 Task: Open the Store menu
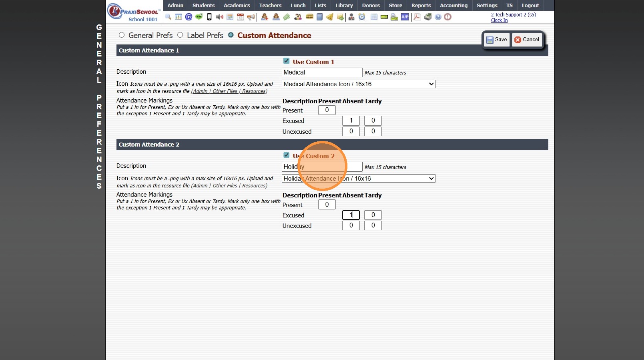click(x=395, y=6)
